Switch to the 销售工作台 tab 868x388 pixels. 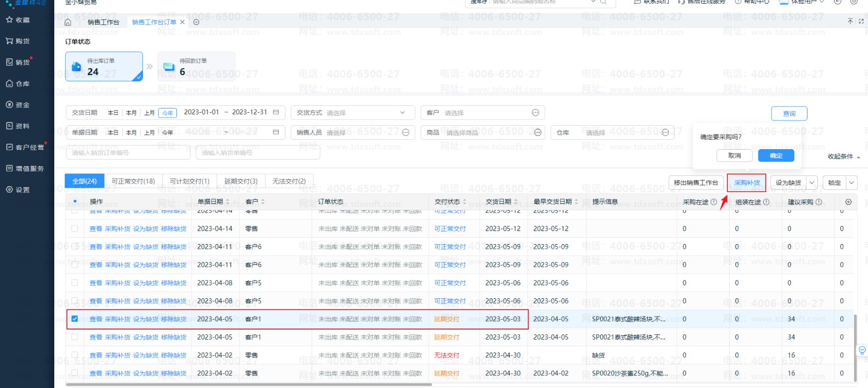coord(103,22)
